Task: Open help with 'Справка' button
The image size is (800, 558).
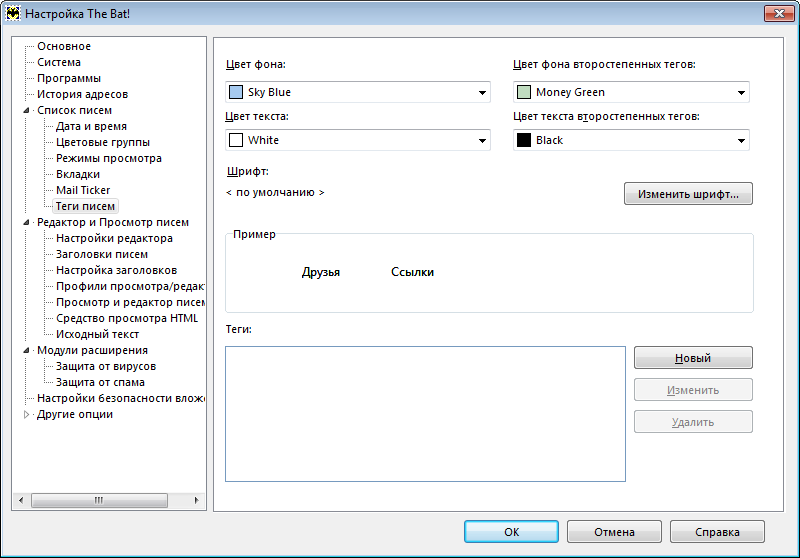Action: [717, 532]
